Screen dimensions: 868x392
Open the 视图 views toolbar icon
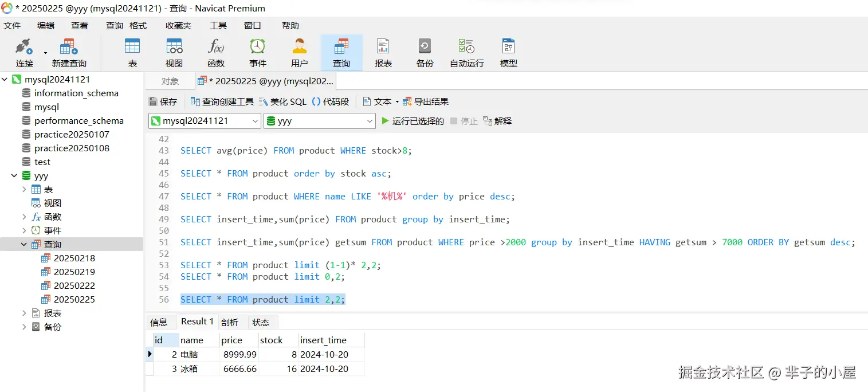[174, 53]
